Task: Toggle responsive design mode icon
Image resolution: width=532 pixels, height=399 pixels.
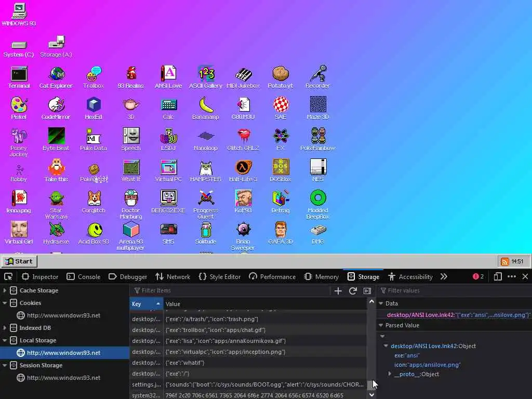Action: coord(498,277)
